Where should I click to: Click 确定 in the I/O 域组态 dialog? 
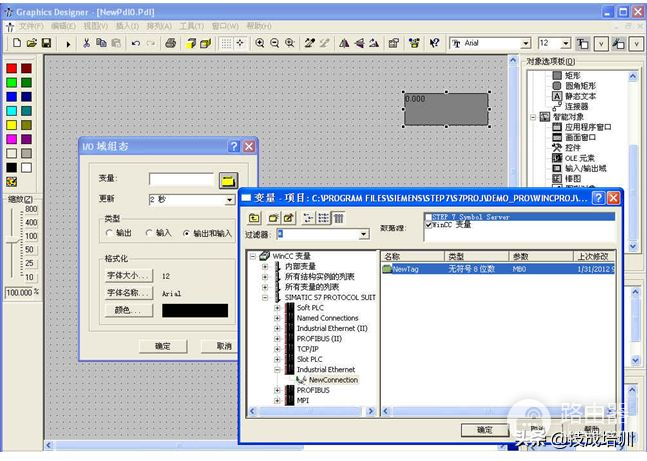coord(161,345)
